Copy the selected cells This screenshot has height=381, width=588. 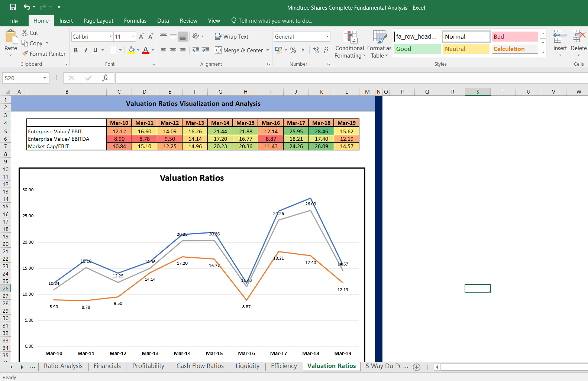point(32,43)
